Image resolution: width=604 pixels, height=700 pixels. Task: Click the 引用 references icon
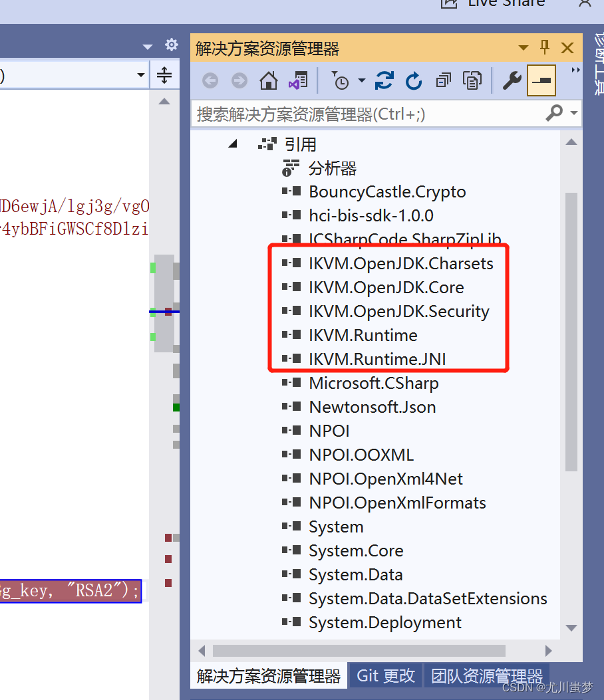click(267, 144)
